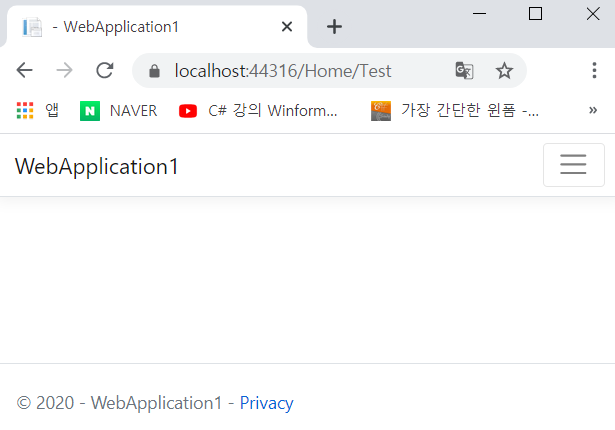Click the browser back arrow
615x430 pixels.
click(24, 71)
